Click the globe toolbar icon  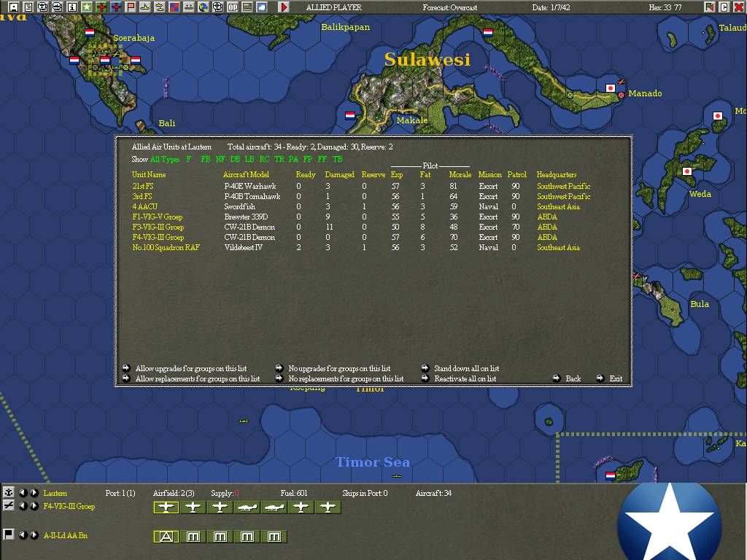pyautogui.click(x=204, y=7)
